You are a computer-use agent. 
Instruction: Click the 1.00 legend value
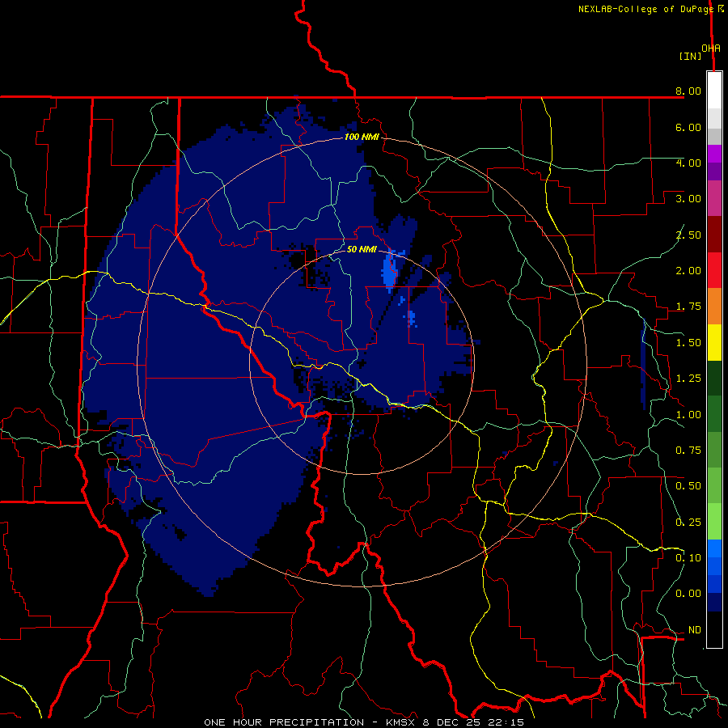pyautogui.click(x=688, y=415)
